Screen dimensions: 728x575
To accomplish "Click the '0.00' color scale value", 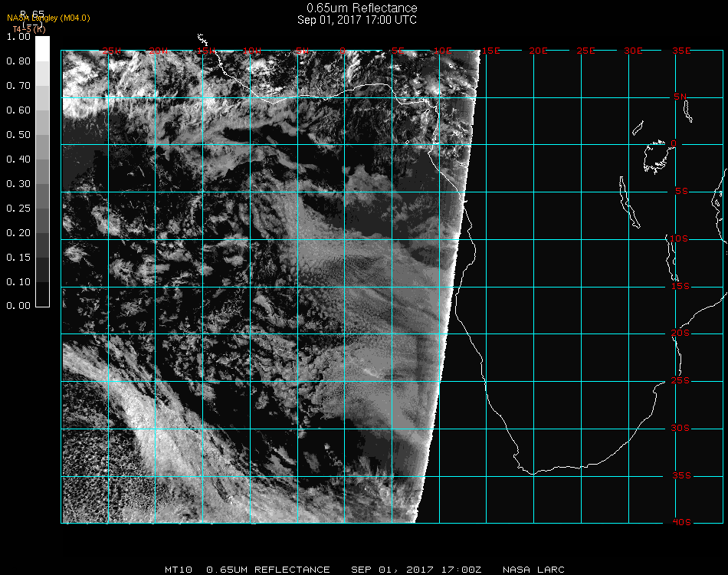I will 18,306.
